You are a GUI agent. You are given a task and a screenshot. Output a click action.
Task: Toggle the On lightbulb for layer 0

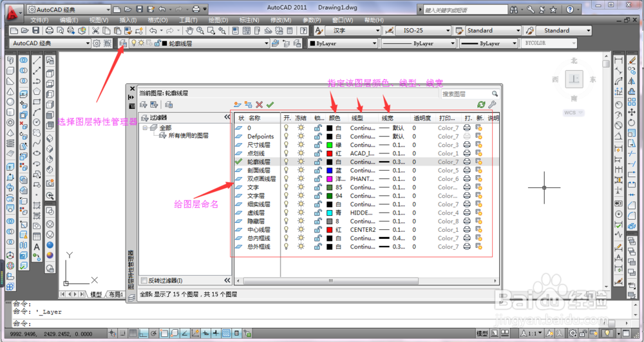(x=287, y=128)
